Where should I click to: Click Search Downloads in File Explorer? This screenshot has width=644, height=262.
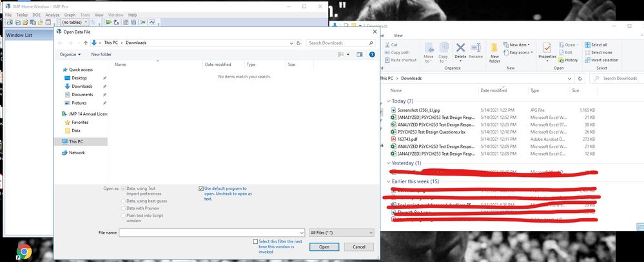click(616, 78)
